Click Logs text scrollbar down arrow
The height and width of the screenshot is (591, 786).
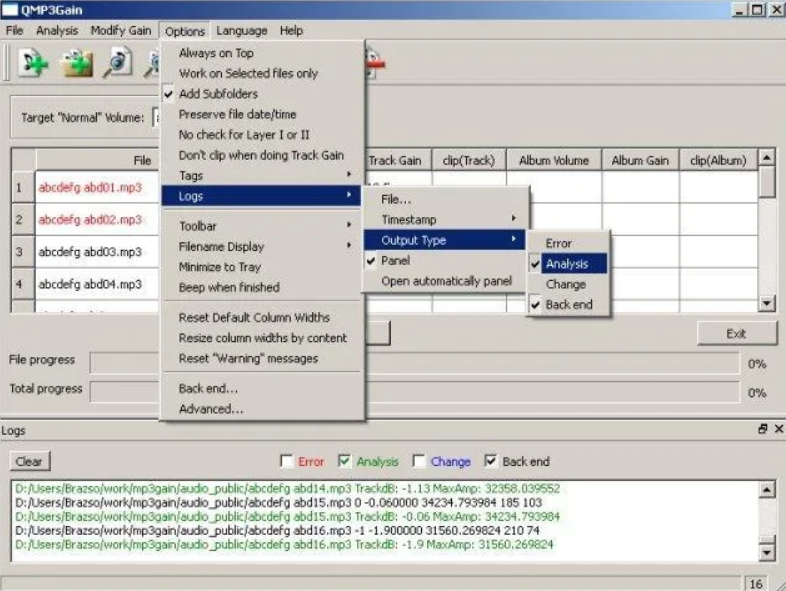(767, 552)
